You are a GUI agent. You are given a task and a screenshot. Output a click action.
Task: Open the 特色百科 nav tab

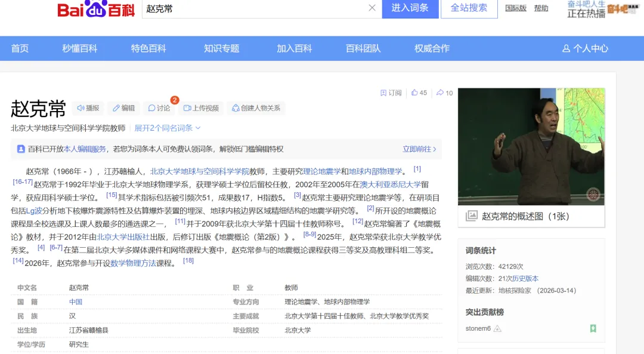[x=148, y=48]
